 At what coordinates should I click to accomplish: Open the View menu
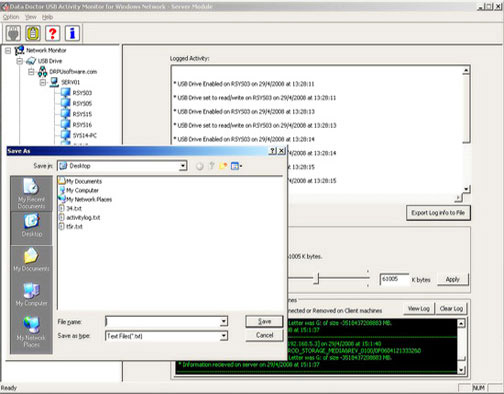[x=31, y=17]
